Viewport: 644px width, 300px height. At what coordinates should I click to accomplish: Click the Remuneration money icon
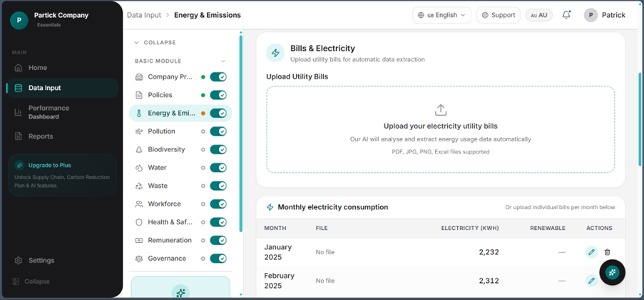point(139,240)
